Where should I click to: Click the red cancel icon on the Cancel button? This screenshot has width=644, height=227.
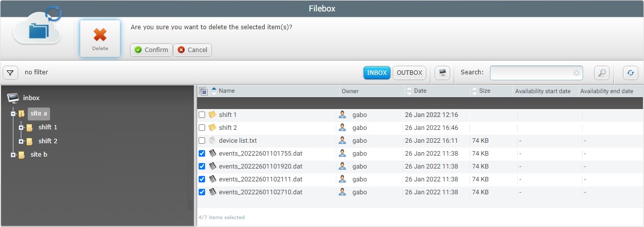[x=181, y=50]
